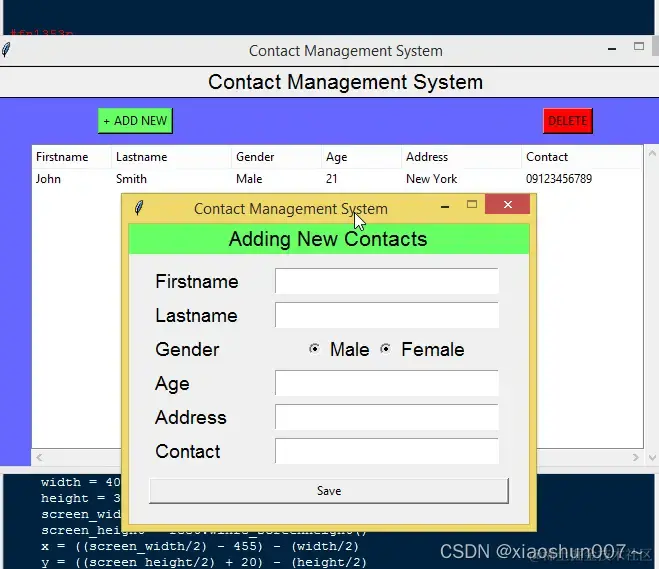The width and height of the screenshot is (659, 569).
Task: Select the John cell in table
Action: [48, 179]
